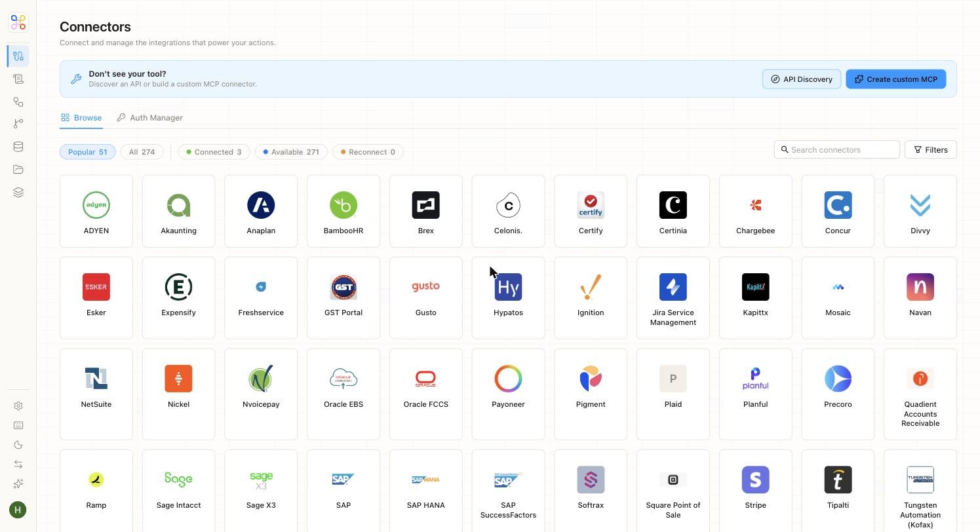
Task: Filter by Connected 3 connectors
Action: 214,152
